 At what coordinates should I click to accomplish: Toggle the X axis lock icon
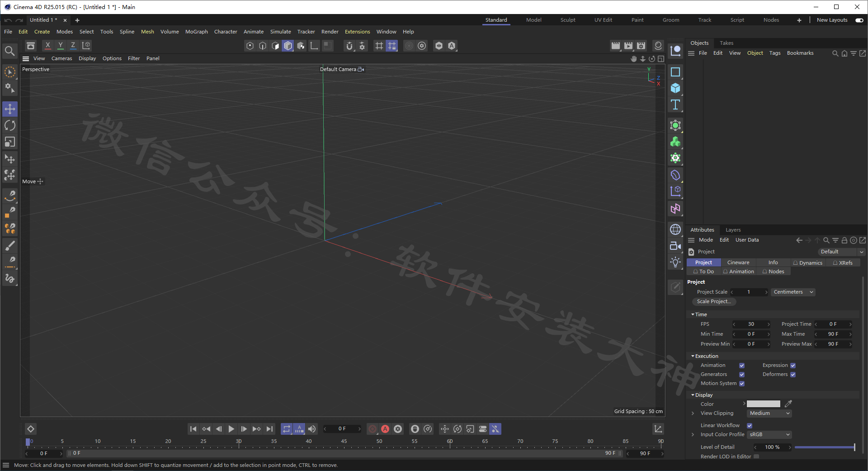click(x=48, y=45)
